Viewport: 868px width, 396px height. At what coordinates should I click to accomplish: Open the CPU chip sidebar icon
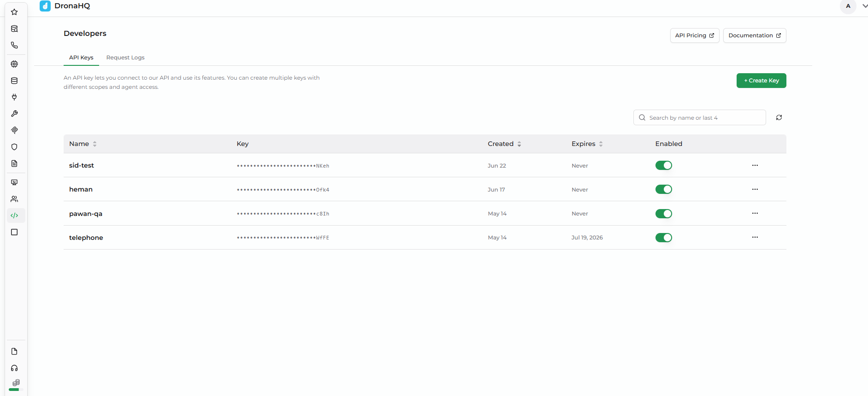click(14, 64)
